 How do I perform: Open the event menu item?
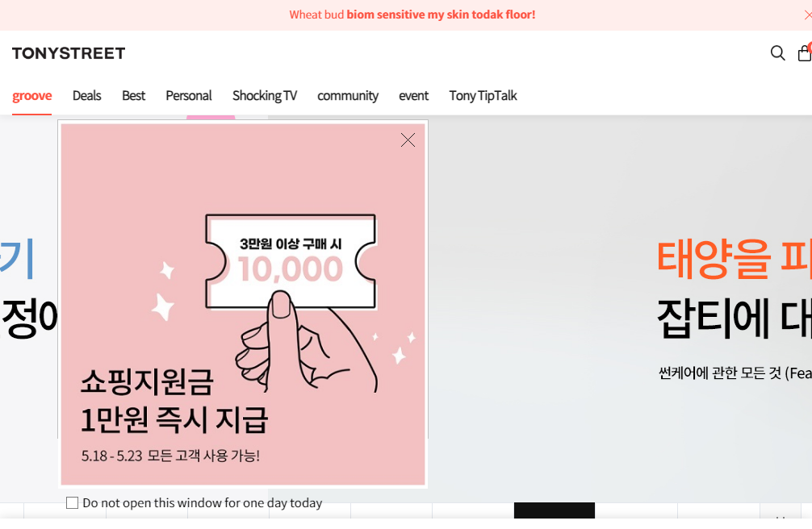[413, 96]
